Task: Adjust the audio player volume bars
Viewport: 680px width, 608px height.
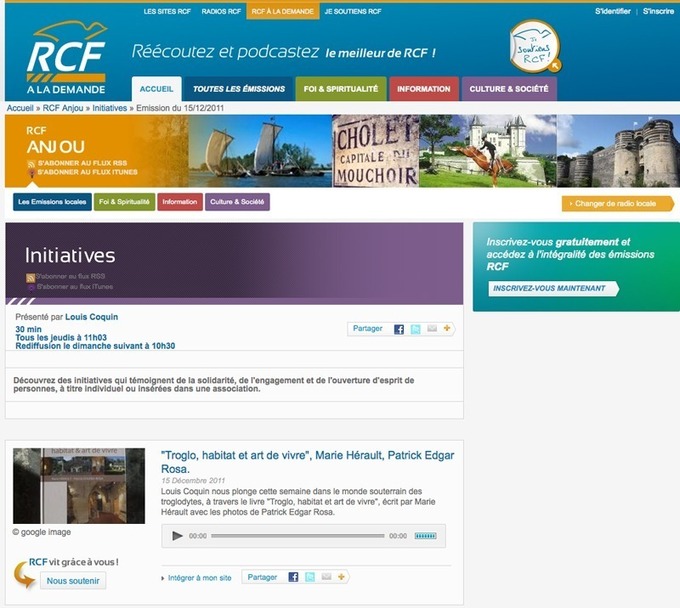Action: coord(425,536)
